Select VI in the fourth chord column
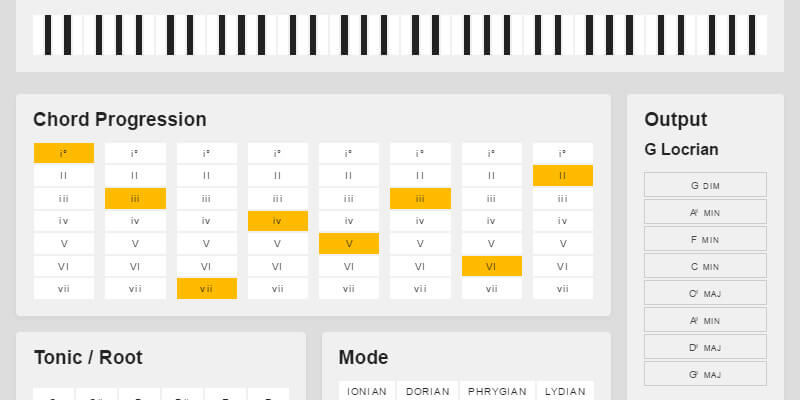This screenshot has height=400, width=800. pyautogui.click(x=278, y=266)
